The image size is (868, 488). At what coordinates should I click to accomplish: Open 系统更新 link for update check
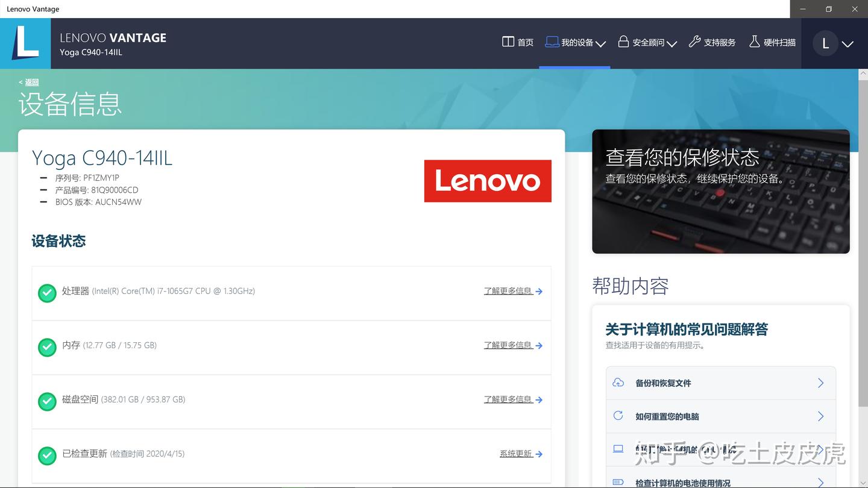pos(516,454)
